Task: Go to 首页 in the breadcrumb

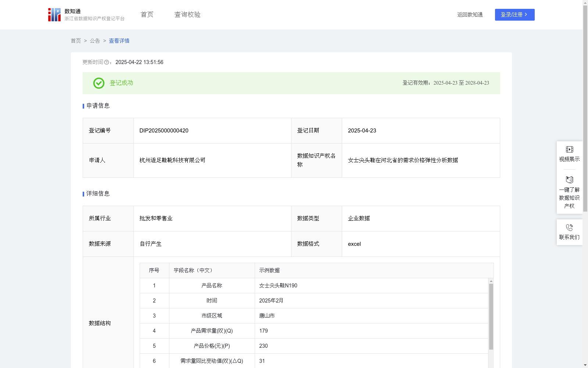Action: pos(76,41)
